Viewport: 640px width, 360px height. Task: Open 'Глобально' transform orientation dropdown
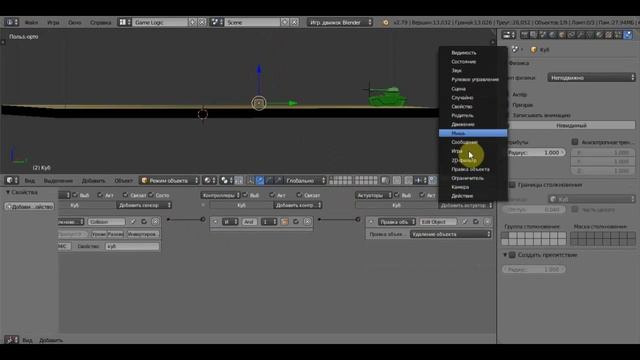(x=305, y=180)
